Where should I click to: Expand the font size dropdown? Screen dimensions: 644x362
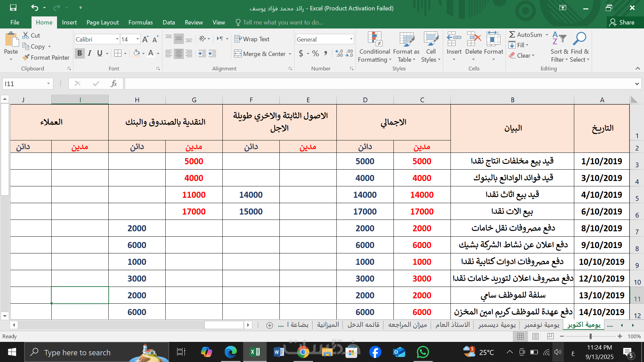pyautogui.click(x=138, y=39)
